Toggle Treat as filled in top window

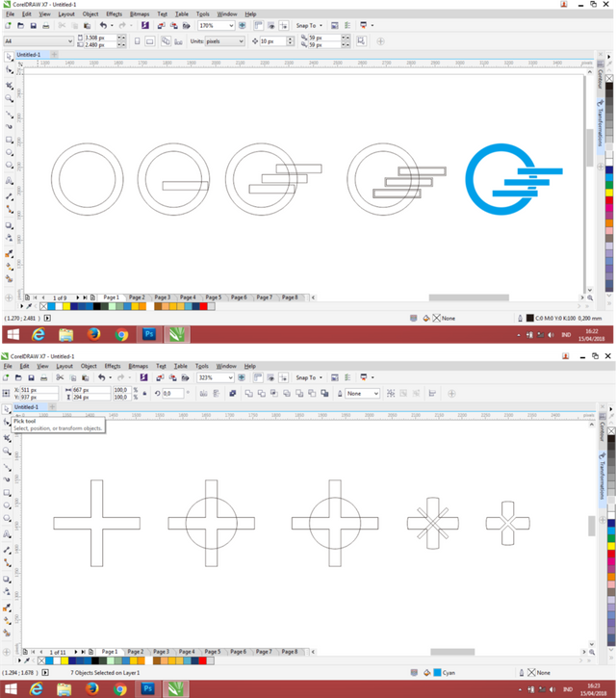361,41
